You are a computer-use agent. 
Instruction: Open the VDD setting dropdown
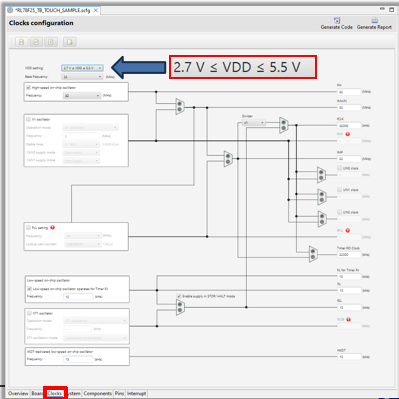click(x=82, y=68)
